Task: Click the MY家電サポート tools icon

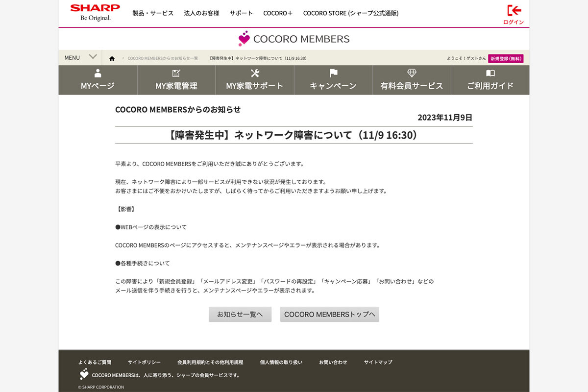Action: pyautogui.click(x=255, y=73)
